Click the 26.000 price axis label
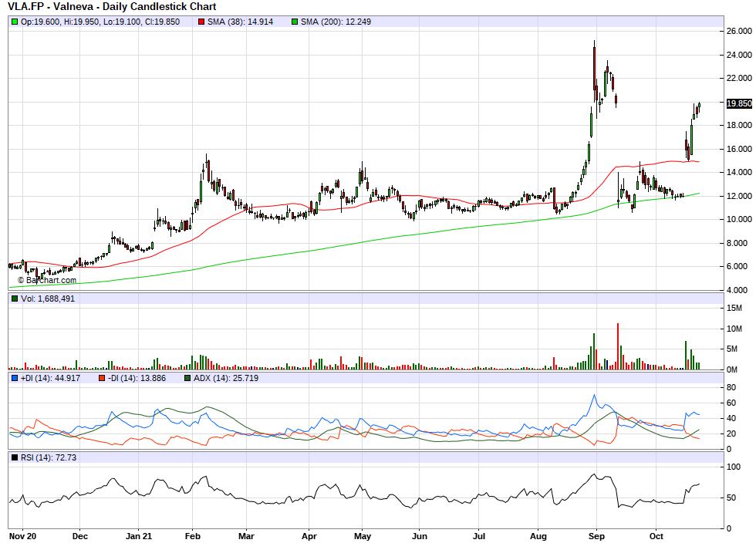 pos(739,31)
